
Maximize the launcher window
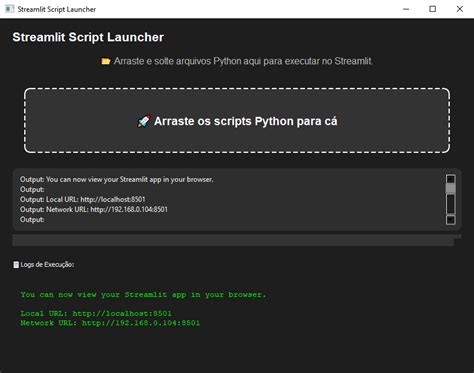pyautogui.click(x=433, y=9)
